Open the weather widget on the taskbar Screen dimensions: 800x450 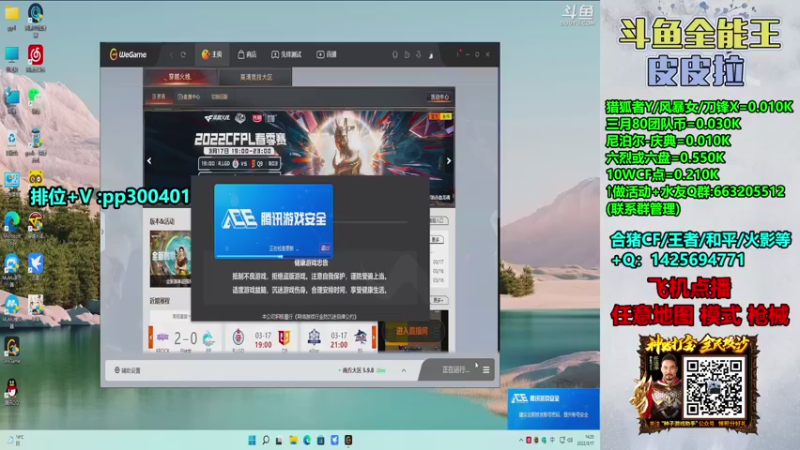click(15, 440)
